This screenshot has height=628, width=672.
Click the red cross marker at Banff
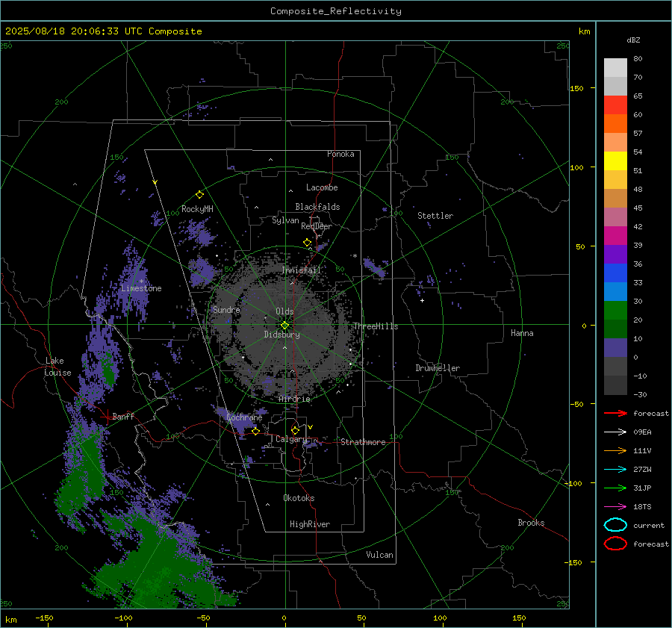(x=107, y=417)
